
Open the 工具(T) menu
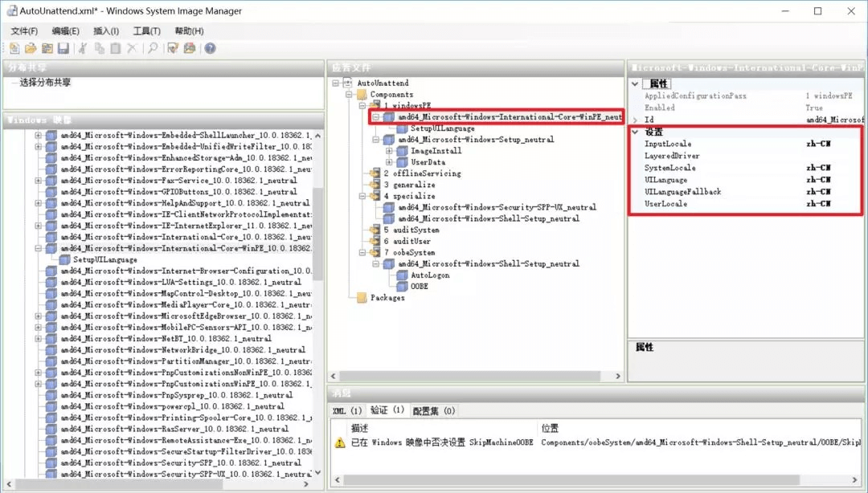[146, 31]
